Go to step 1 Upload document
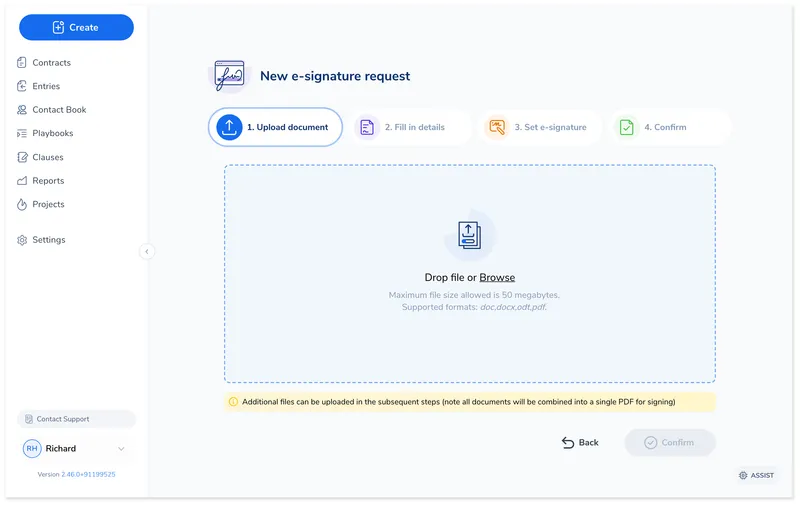Screen dimensions: 800x505 (275, 127)
